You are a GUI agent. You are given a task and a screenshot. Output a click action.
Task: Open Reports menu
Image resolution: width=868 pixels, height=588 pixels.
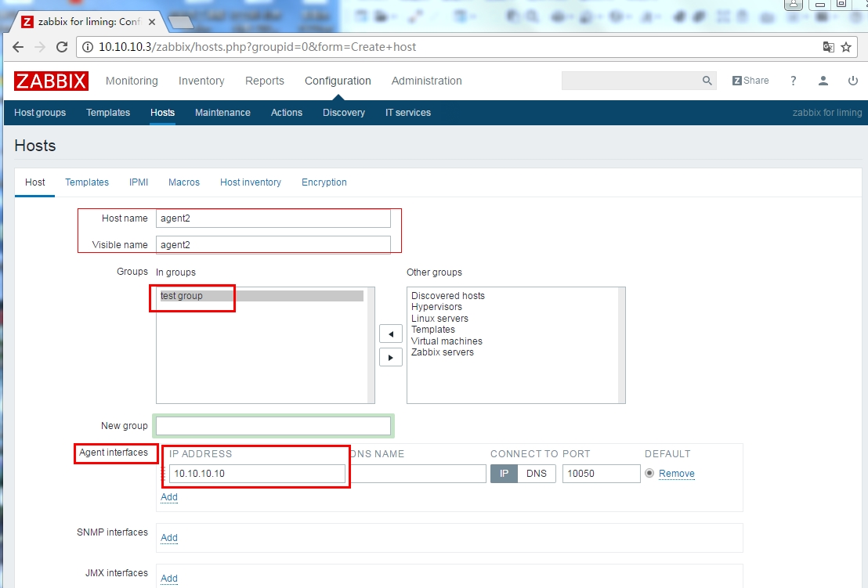[x=265, y=81]
